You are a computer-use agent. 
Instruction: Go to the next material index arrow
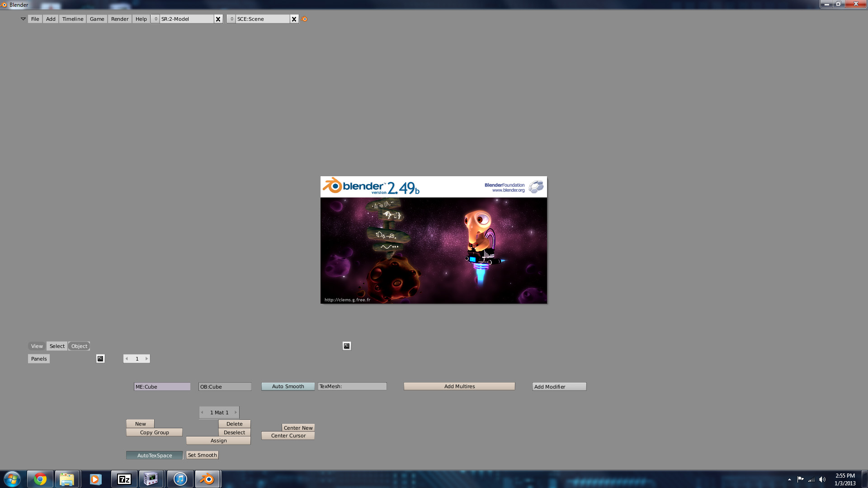point(236,413)
